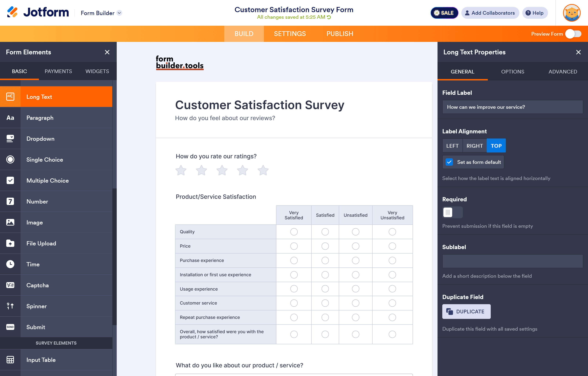Select the Long Text form element icon
This screenshot has width=588, height=376.
[10, 97]
